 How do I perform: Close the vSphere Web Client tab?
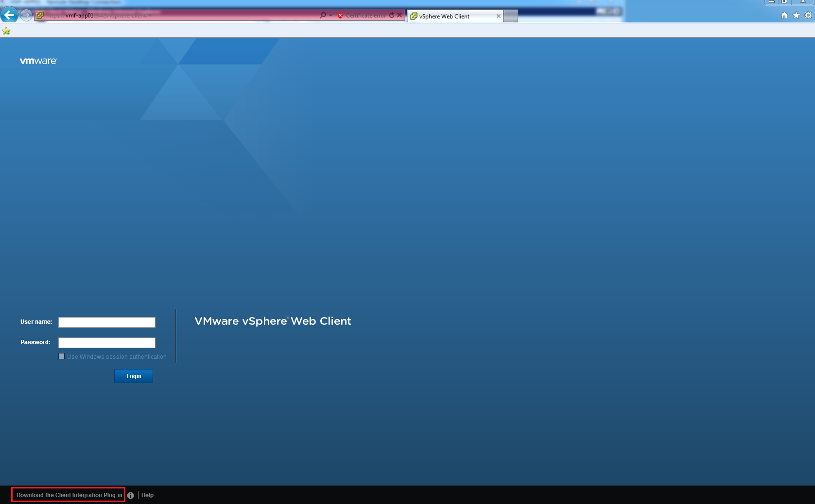click(498, 16)
